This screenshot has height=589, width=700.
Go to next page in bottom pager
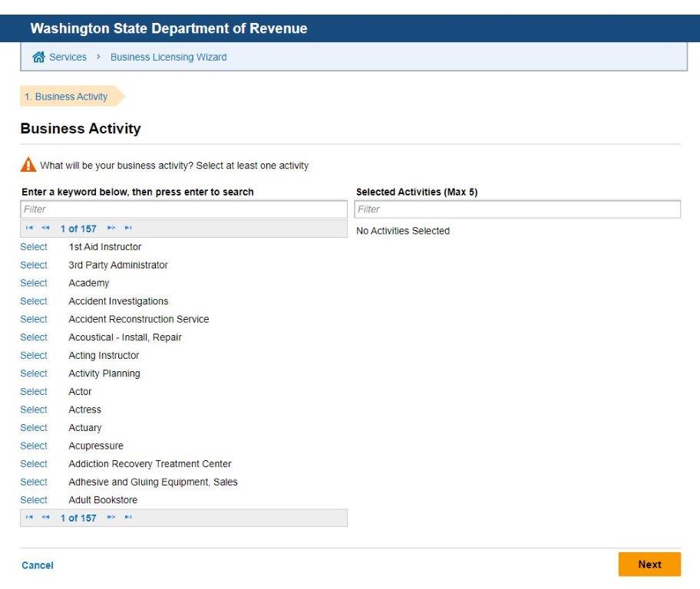[111, 517]
